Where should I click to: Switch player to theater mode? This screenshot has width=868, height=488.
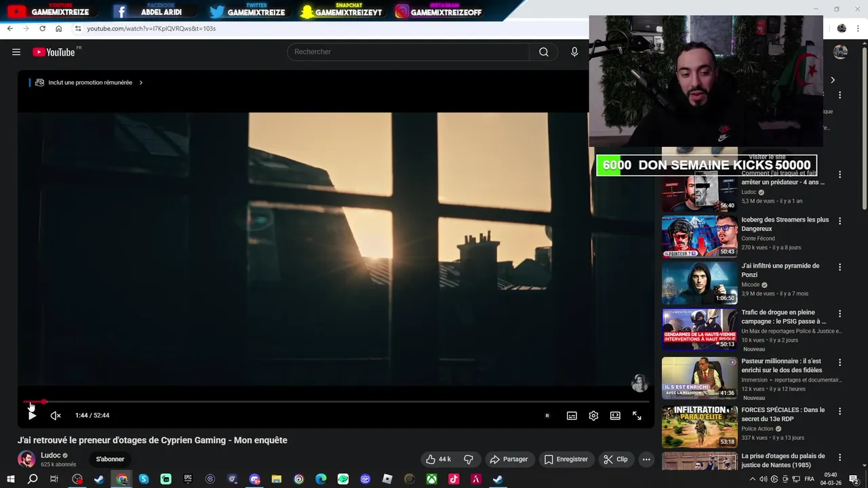(615, 415)
